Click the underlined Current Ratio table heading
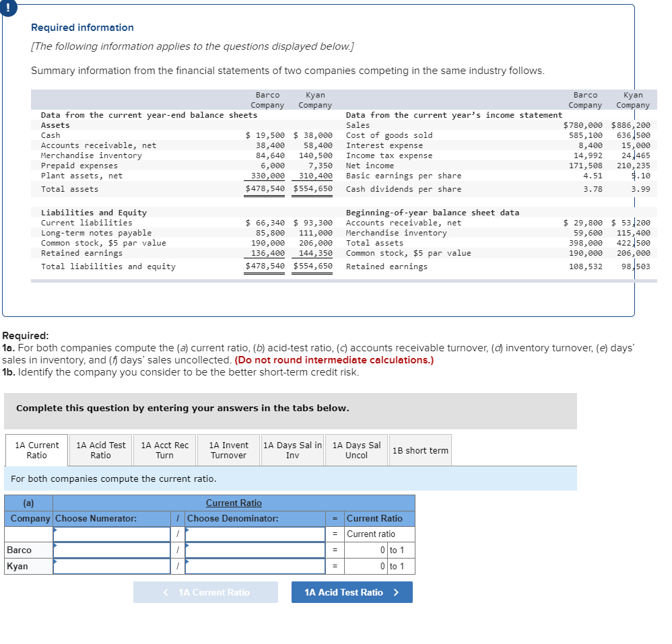Image resolution: width=672 pixels, height=644 pixels. (234, 503)
